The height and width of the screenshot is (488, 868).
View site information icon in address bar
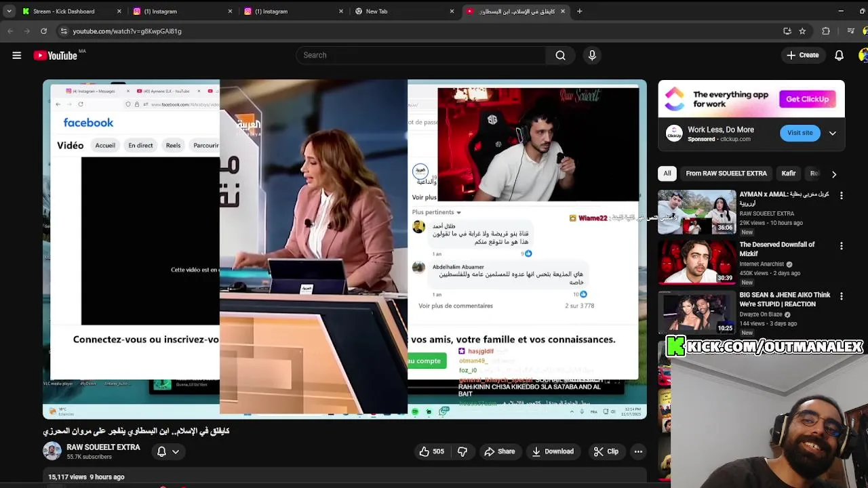pyautogui.click(x=64, y=31)
